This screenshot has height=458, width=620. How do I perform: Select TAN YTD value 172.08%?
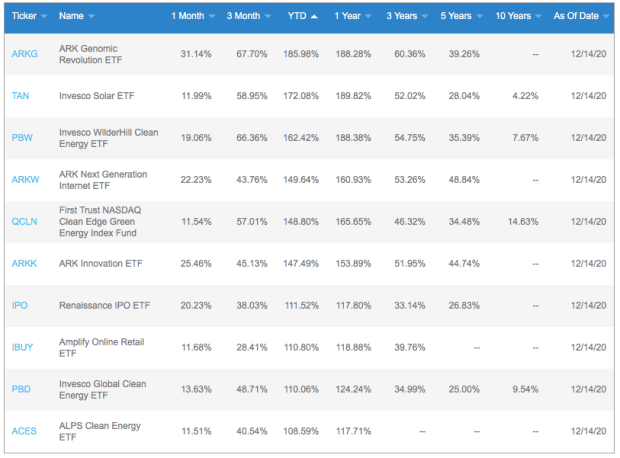click(301, 96)
